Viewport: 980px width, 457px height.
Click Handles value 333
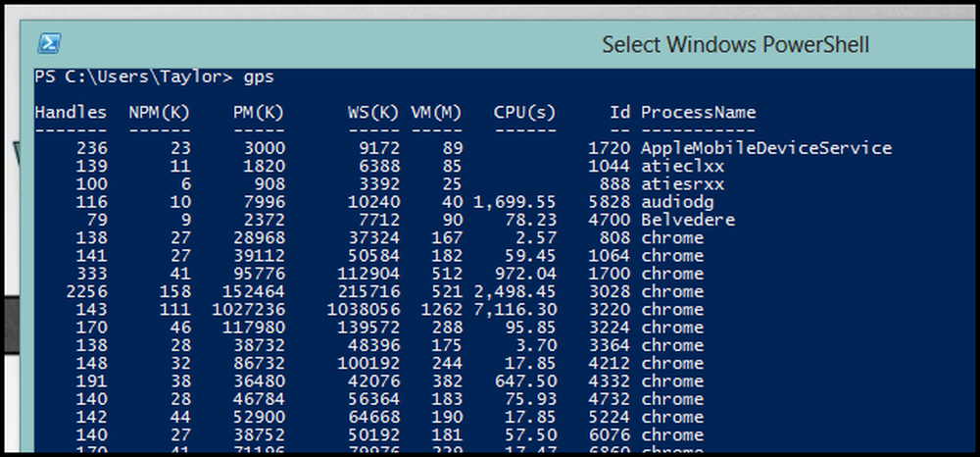click(91, 274)
